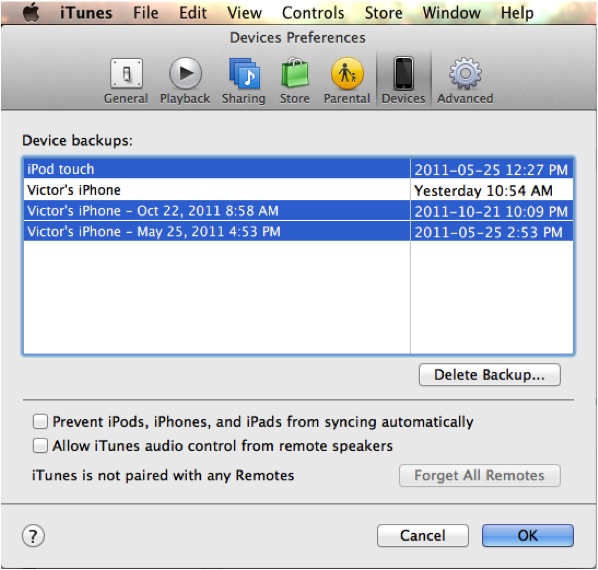Click the Delete Backup... button
The height and width of the screenshot is (570, 598).
[490, 375]
